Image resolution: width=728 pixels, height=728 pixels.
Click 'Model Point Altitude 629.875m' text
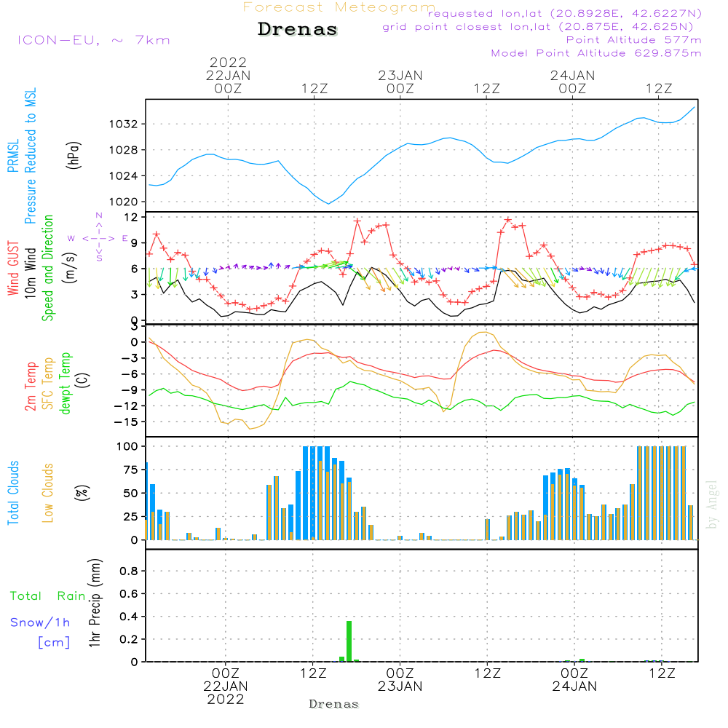pos(596,53)
